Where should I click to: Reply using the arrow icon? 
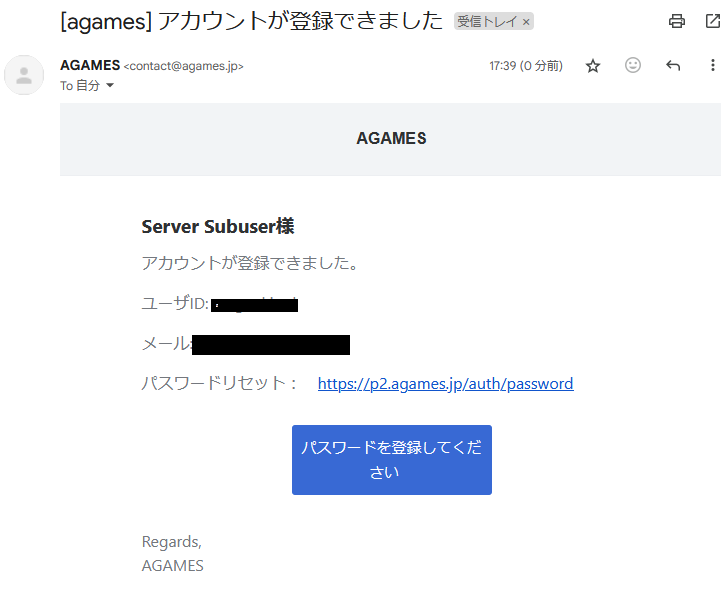673,66
